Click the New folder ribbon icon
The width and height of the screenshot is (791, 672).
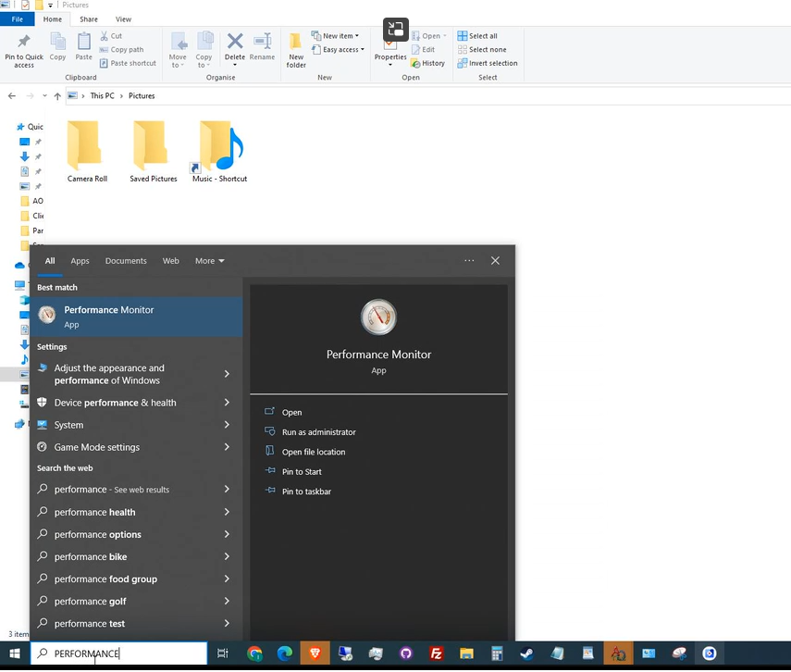coord(296,50)
